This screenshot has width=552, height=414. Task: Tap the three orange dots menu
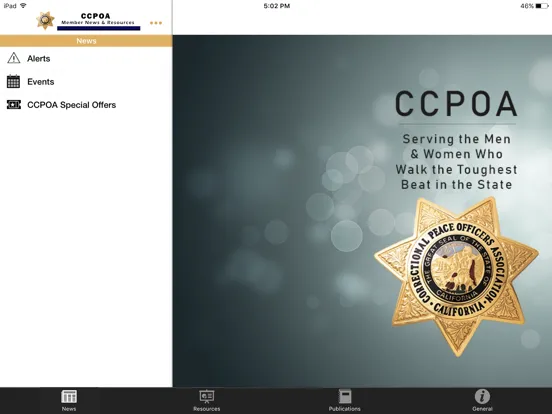tap(156, 23)
